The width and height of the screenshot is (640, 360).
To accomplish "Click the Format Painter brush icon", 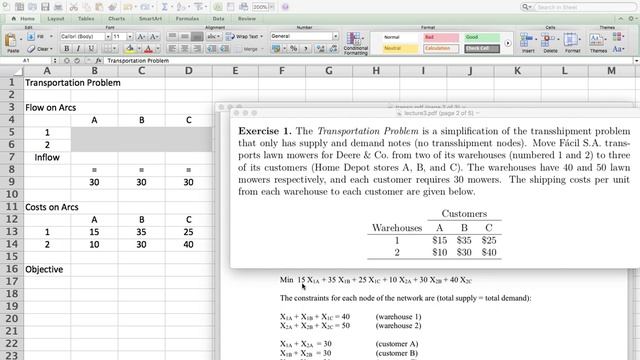I will point(112,7).
